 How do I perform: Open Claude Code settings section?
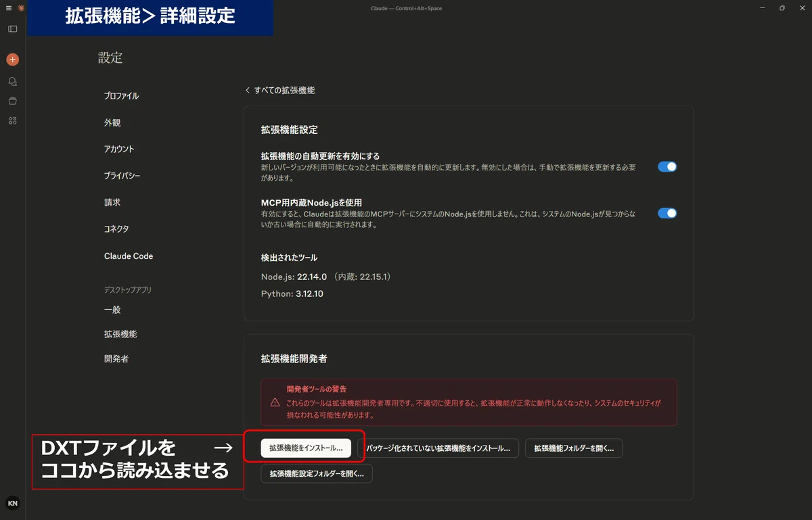[x=129, y=256]
